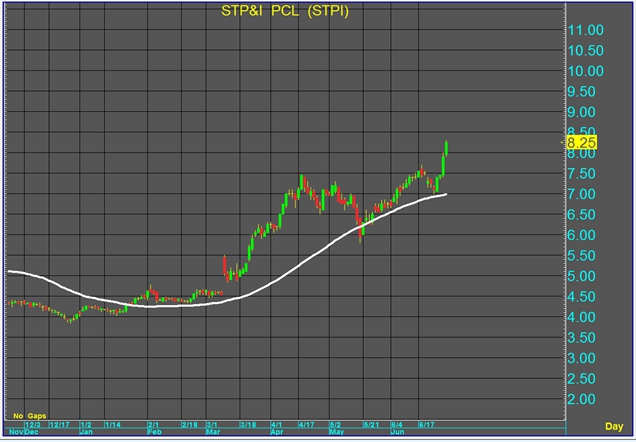Click the 3.00 price axis label
The width and height of the screenshot is (636, 442).
pos(581,358)
